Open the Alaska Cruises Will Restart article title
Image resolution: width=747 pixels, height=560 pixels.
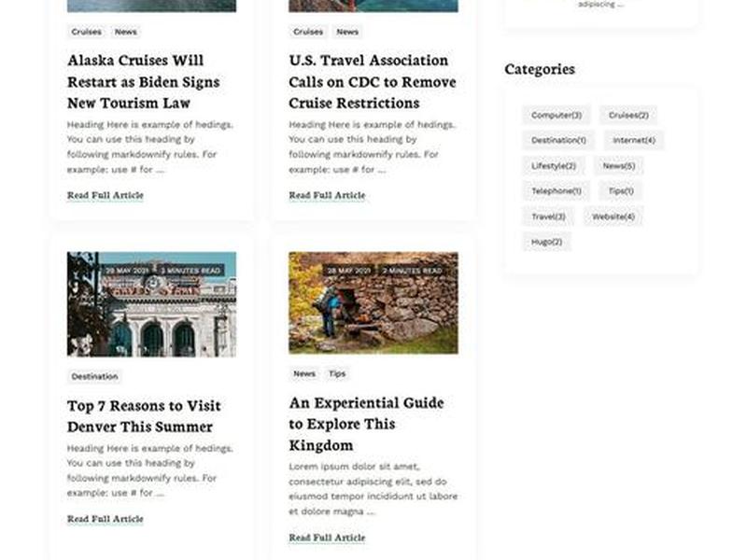click(x=144, y=81)
